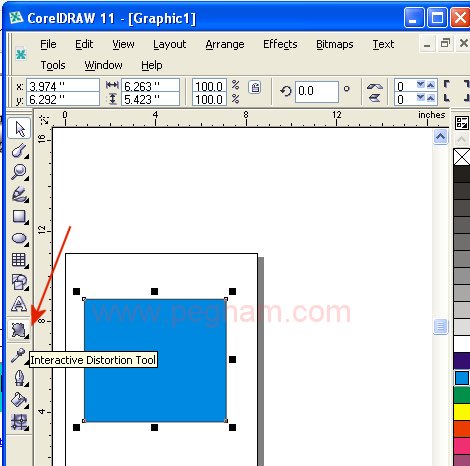The width and height of the screenshot is (470, 466).
Task: Pick the Eyedropper tool
Action: click(x=19, y=355)
